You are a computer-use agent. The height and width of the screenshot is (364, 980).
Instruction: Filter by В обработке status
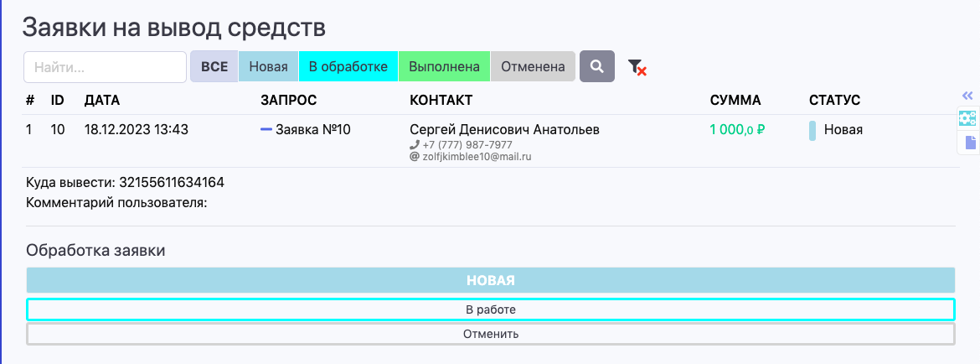click(x=348, y=66)
